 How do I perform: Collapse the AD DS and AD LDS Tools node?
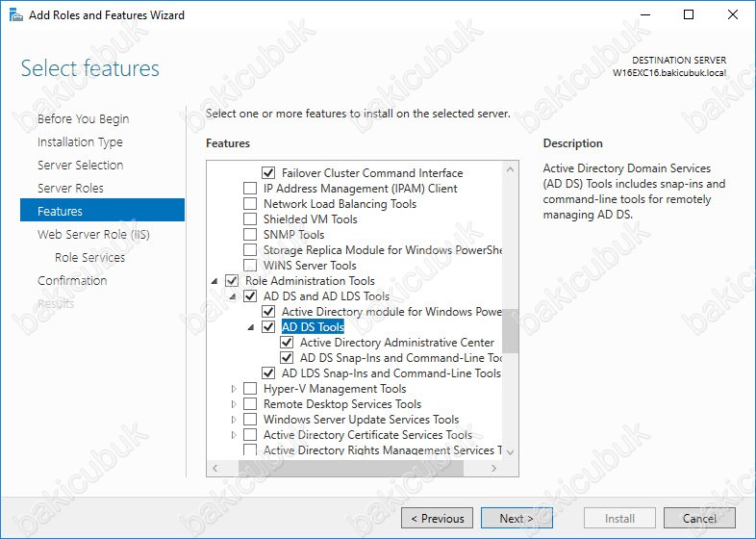point(233,296)
